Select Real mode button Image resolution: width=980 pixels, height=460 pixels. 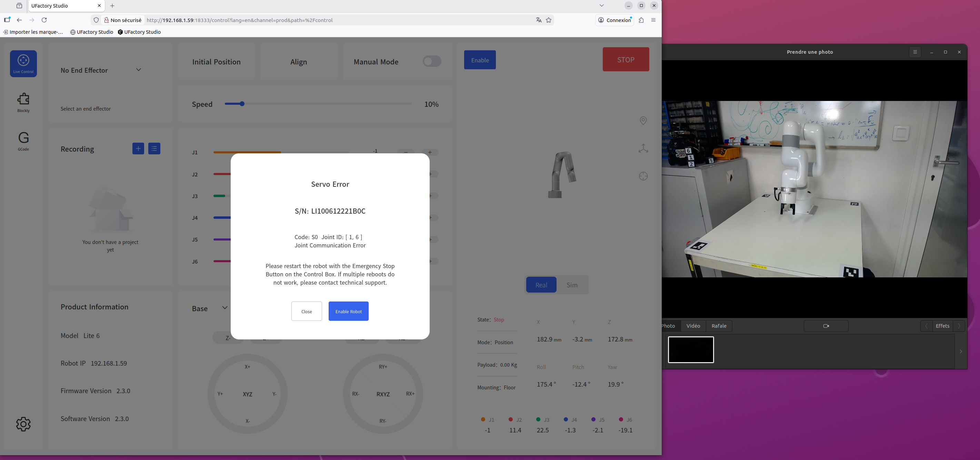(541, 285)
